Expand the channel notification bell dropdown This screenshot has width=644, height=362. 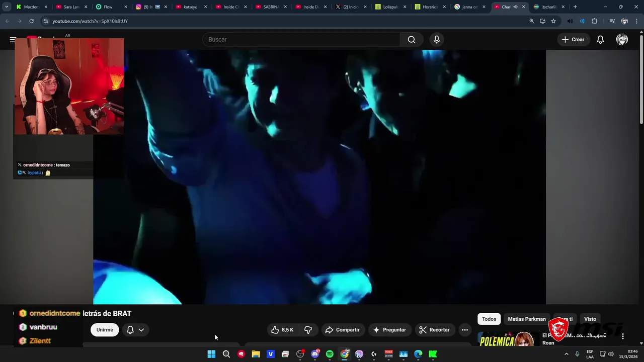click(x=135, y=330)
